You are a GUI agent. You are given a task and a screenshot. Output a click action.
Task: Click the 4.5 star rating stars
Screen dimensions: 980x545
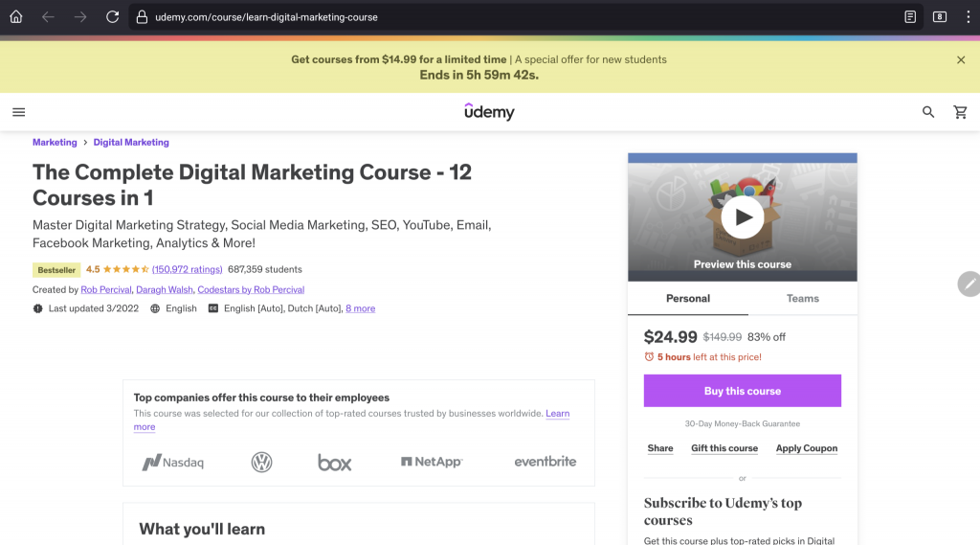point(125,269)
